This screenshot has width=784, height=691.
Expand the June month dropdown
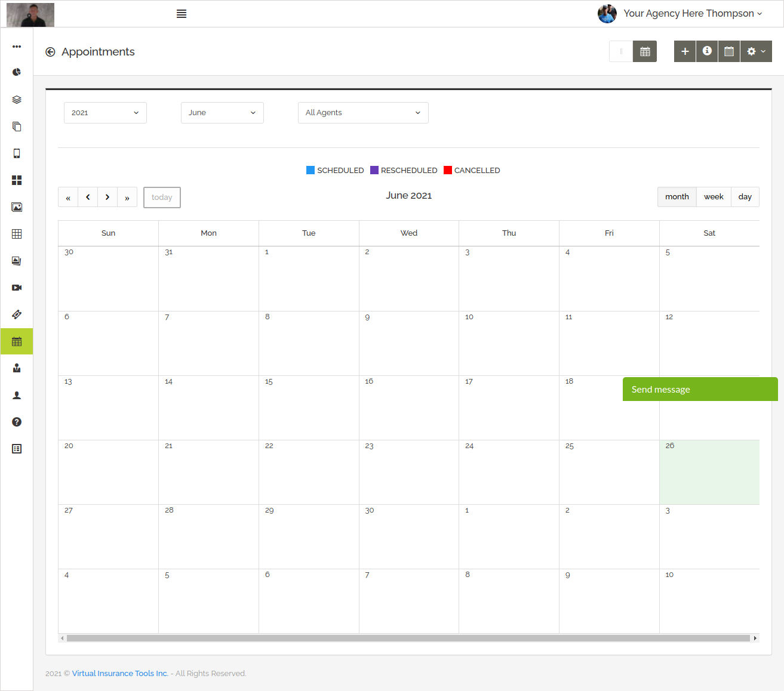pos(222,113)
